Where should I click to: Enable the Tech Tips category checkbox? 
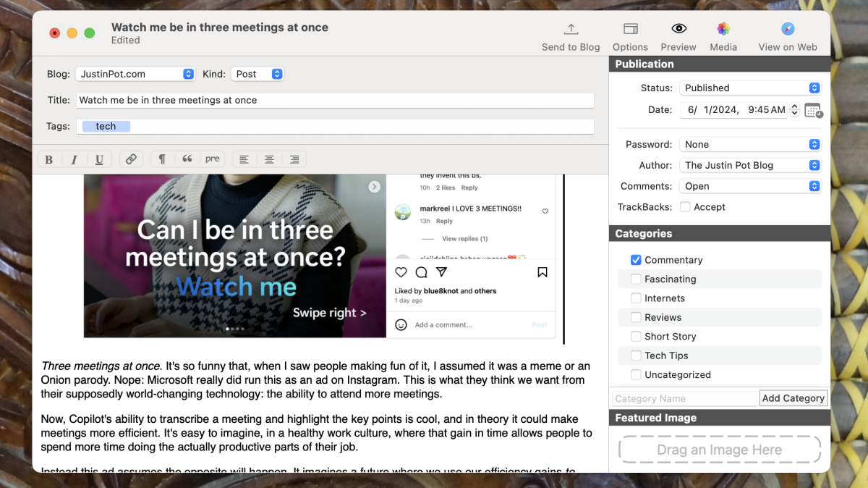[x=636, y=356]
